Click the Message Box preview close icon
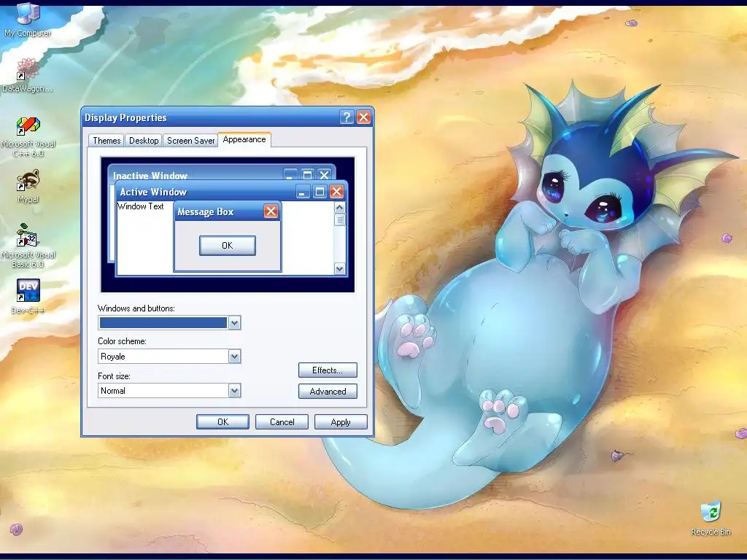This screenshot has height=560, width=747. (271, 211)
